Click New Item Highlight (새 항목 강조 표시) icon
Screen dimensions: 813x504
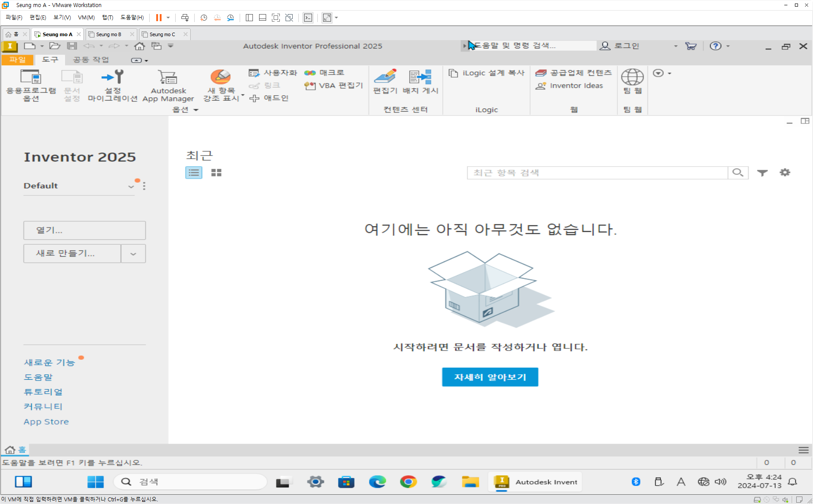pyautogui.click(x=221, y=77)
